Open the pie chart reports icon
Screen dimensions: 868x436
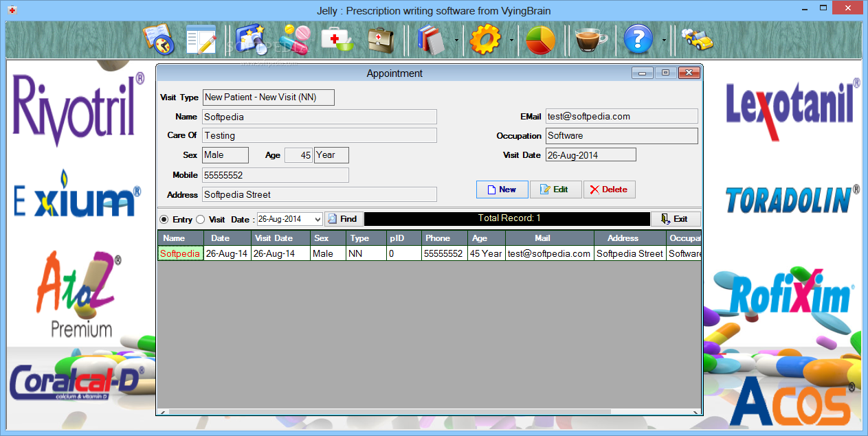540,40
